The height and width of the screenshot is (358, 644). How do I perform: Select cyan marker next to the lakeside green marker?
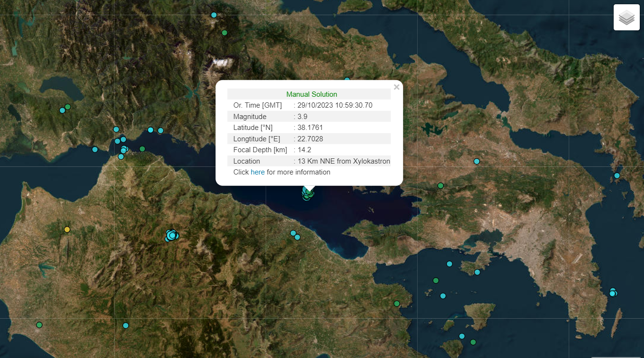(x=62, y=110)
